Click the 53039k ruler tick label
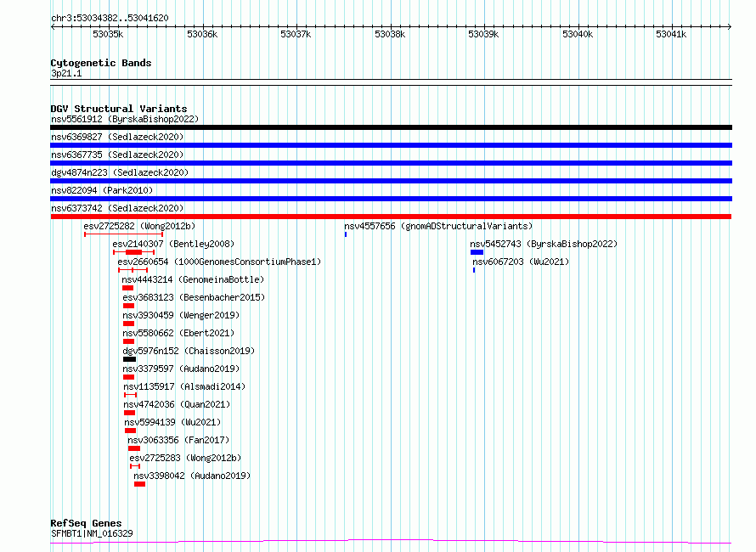756x552 pixels. tap(483, 34)
